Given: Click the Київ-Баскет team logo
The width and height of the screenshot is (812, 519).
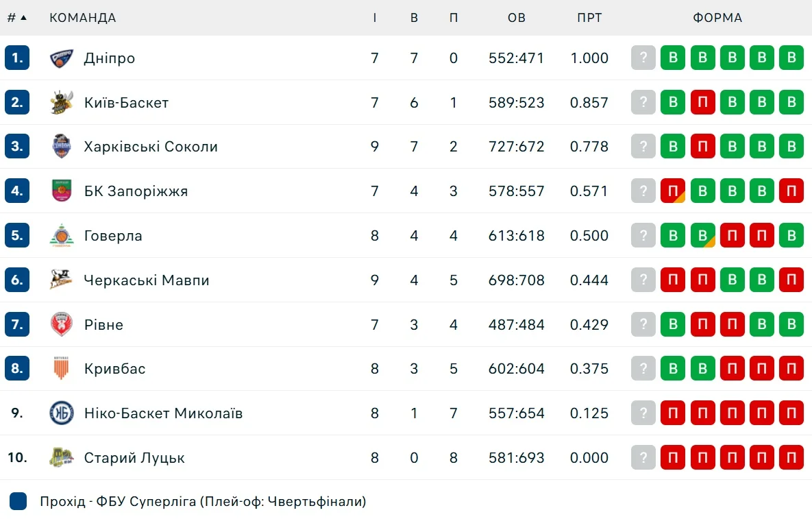Looking at the screenshot, I should [x=62, y=103].
